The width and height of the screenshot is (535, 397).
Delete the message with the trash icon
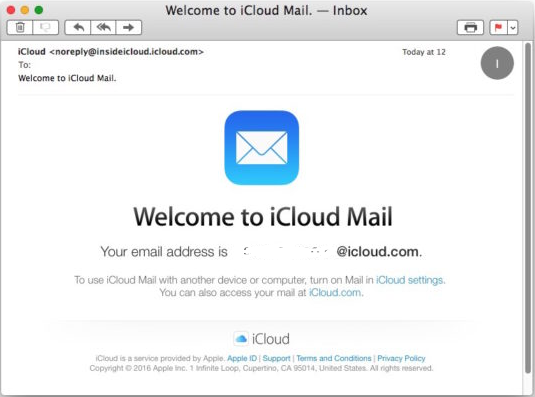click(x=20, y=27)
